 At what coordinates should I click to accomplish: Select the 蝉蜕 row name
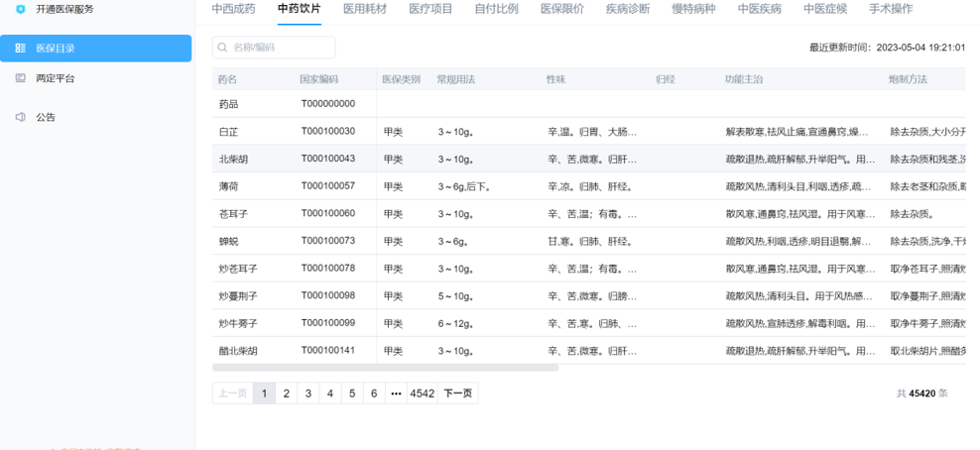pyautogui.click(x=228, y=242)
